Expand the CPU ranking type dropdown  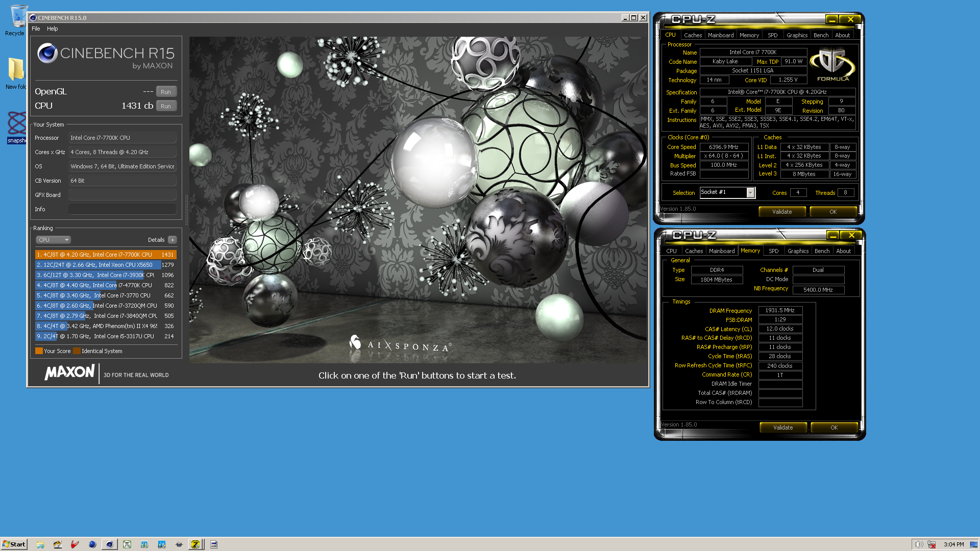coord(53,240)
